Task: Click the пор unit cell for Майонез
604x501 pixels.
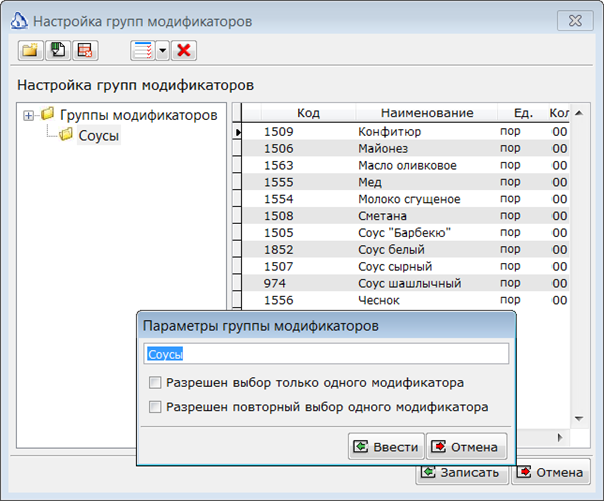Action: tap(510, 149)
